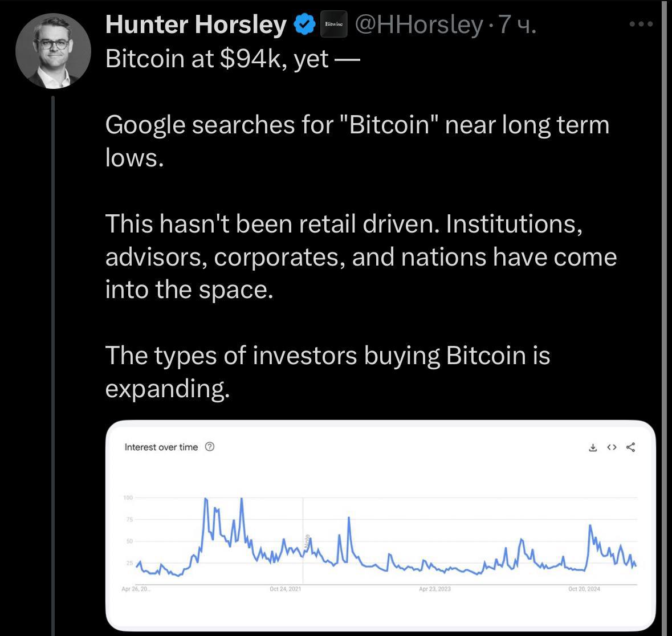Click Hunter Horsley's verified badge

coord(304,24)
